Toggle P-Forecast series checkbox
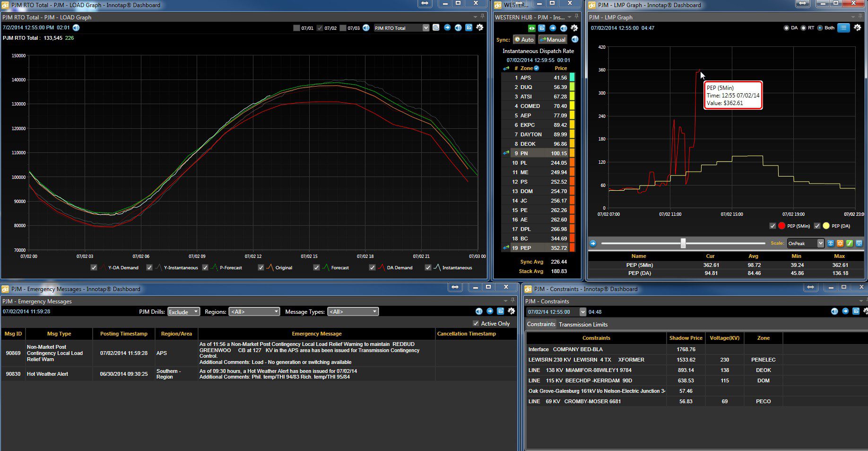The width and height of the screenshot is (868, 451). 205,267
